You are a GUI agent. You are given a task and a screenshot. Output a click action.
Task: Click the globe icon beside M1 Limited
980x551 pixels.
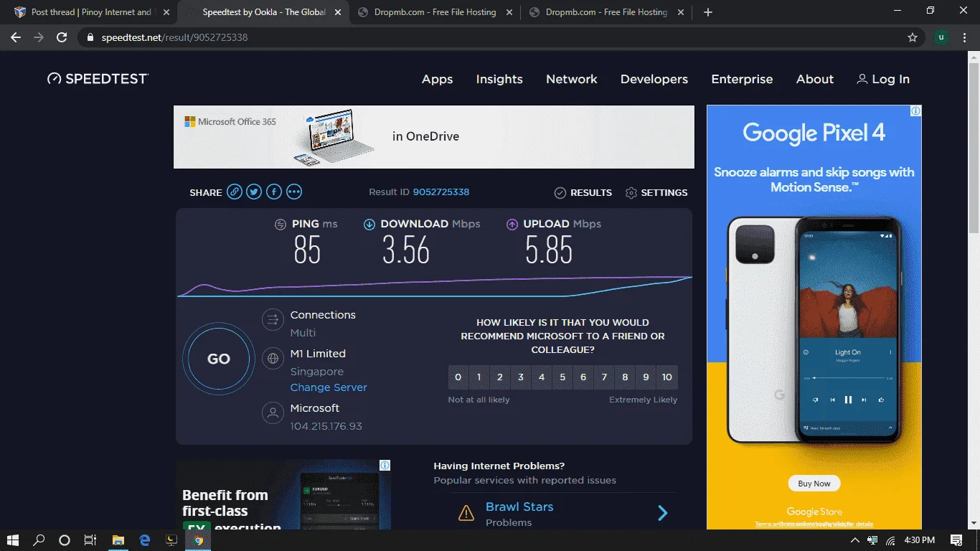click(273, 358)
